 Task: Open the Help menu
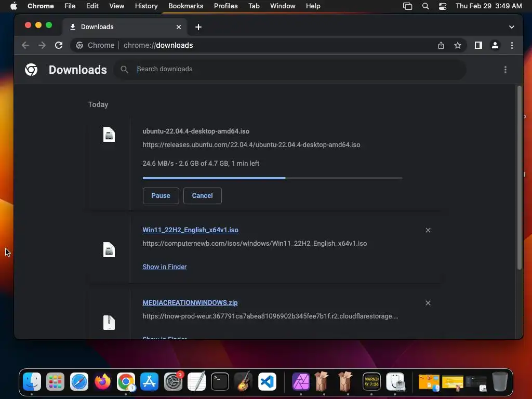(x=313, y=6)
